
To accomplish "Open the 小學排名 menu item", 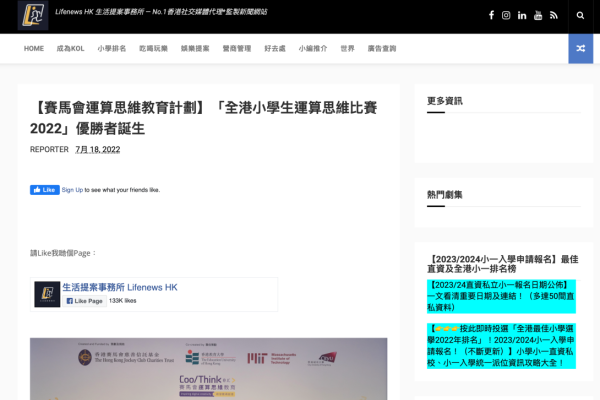I will click(112, 48).
